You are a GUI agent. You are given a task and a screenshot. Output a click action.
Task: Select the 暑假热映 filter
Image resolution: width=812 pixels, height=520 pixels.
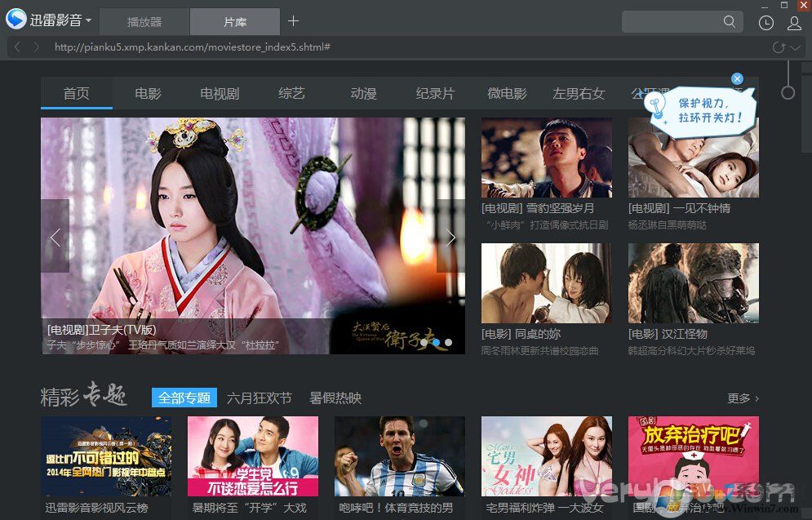pyautogui.click(x=335, y=398)
